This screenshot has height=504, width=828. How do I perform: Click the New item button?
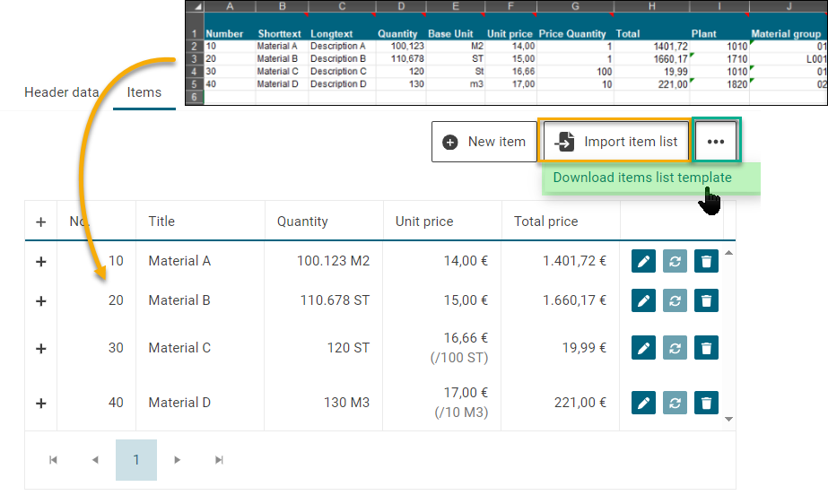coord(484,142)
